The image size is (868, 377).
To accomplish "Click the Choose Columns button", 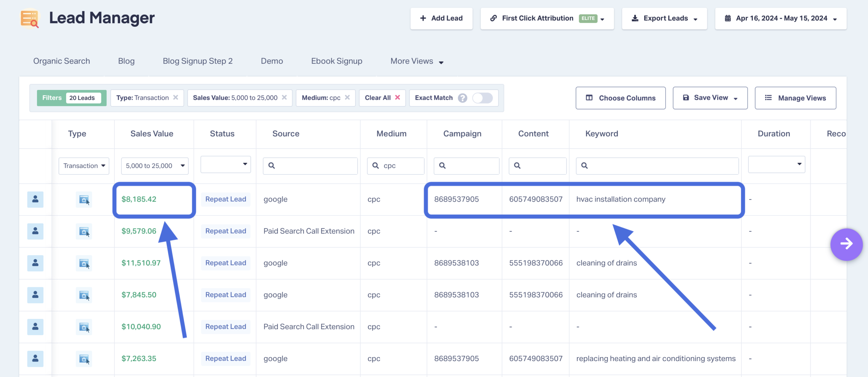I will (x=620, y=98).
